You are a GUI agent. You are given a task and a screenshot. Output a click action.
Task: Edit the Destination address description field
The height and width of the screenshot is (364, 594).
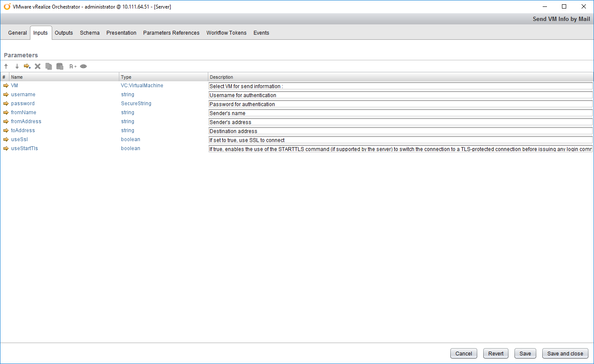[x=400, y=131]
